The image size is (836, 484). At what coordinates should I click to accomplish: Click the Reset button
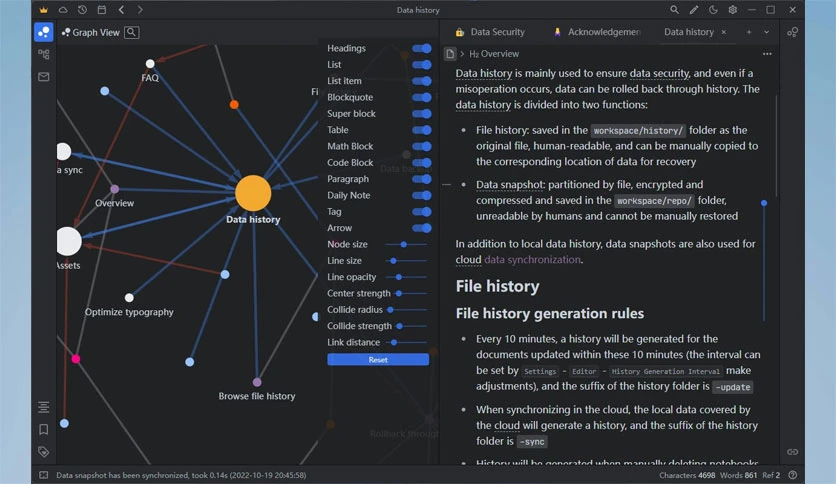378,360
